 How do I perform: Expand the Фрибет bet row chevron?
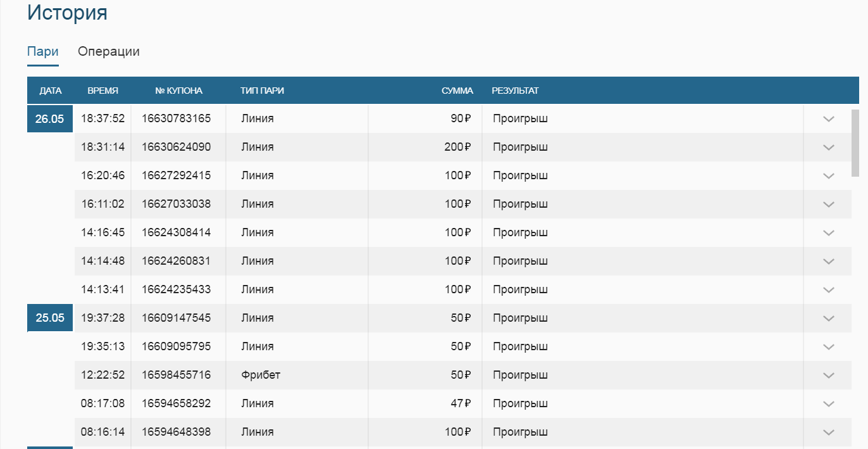tap(829, 376)
